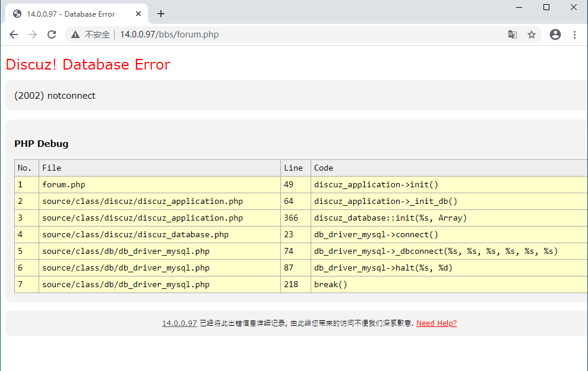Open a new browser tab
588x371 pixels.
(x=161, y=14)
